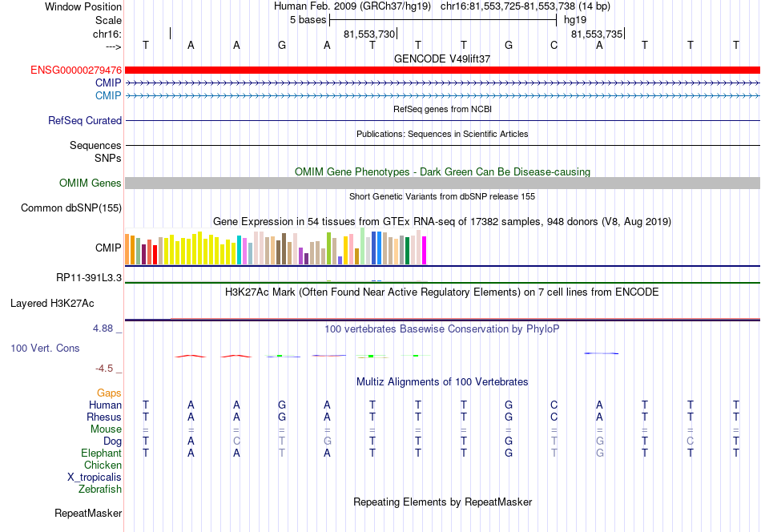Click the OMIM Genes gray bar
This screenshot has height=532, width=761.
click(x=442, y=183)
